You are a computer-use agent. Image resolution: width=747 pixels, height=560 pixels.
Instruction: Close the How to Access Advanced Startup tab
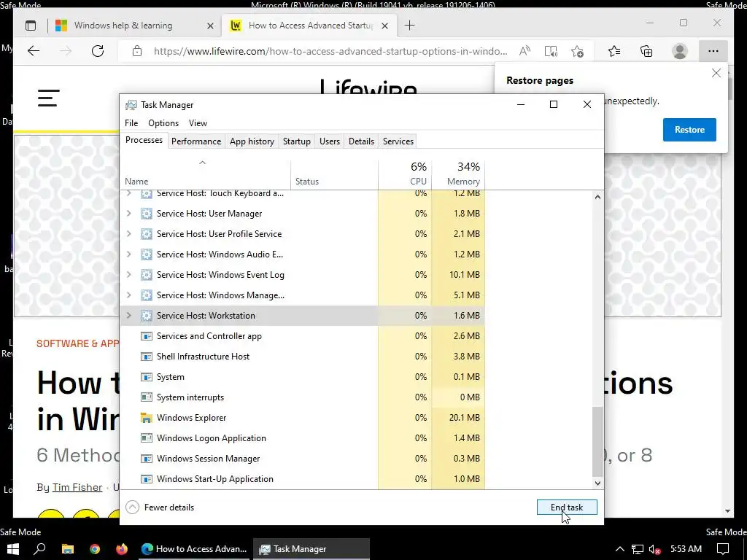pos(385,26)
